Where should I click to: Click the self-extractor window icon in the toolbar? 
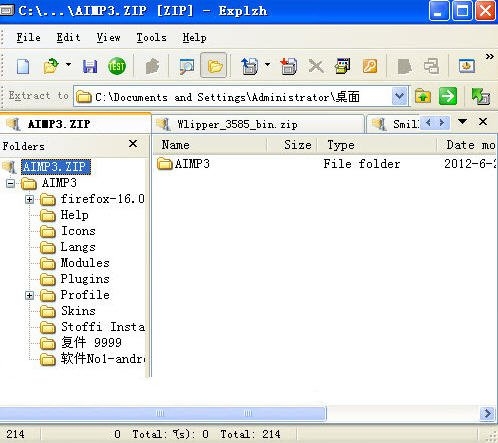pos(343,66)
